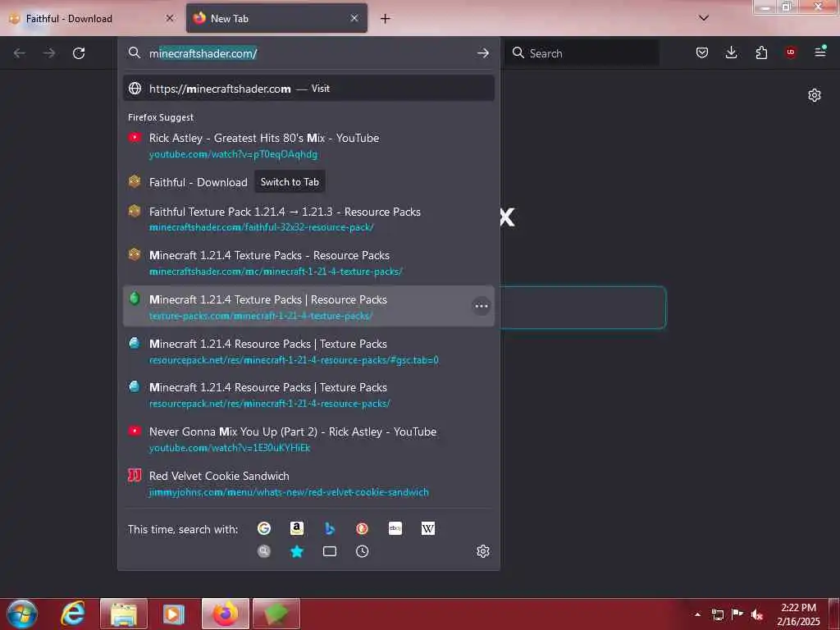
Task: Reload the page with the refresh icon
Action: (x=79, y=53)
